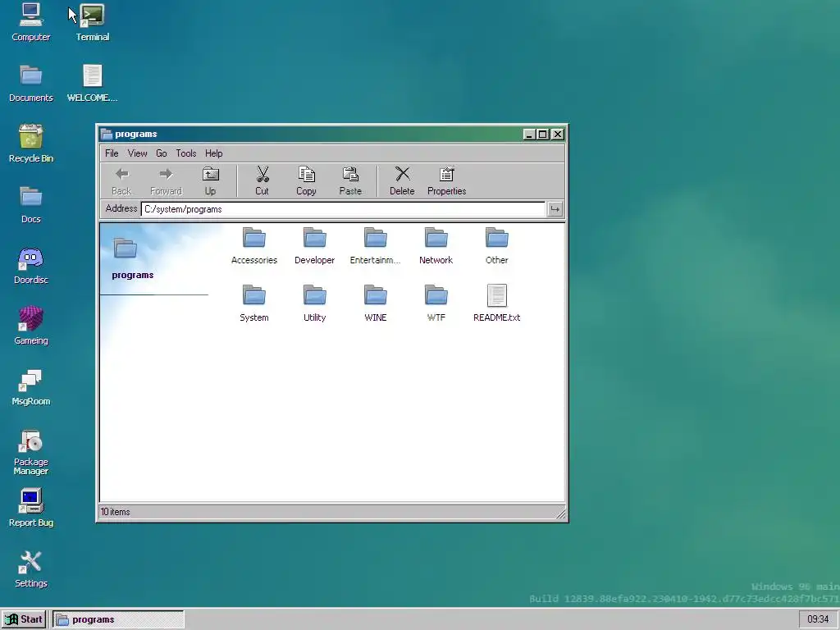Viewport: 840px width, 630px height.
Task: Launch the Terminal desktop shortcut
Action: pyautogui.click(x=92, y=22)
